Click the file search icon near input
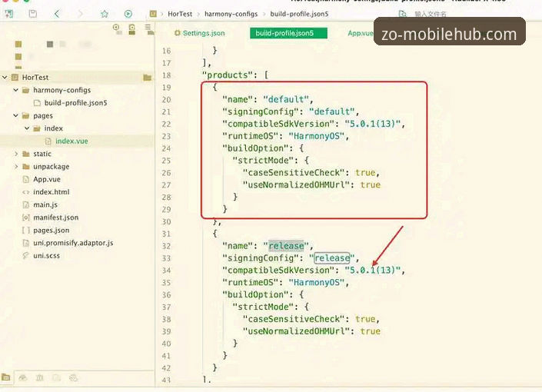Screen dimensions: 542x392 (x=402, y=14)
